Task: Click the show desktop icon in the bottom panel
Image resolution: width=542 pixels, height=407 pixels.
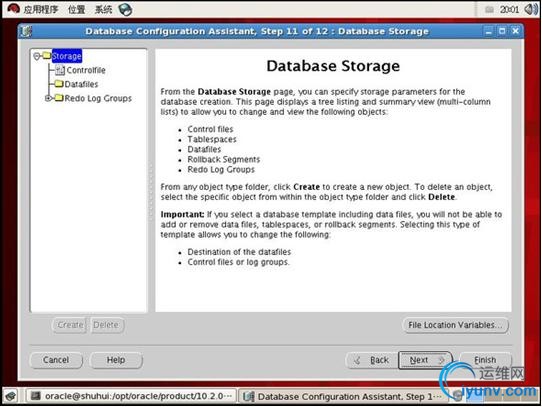Action: [11, 396]
